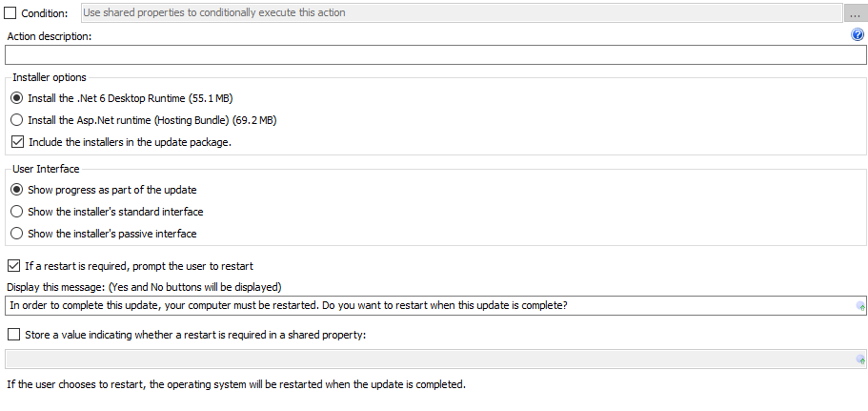Click the If a restart is required label
This screenshot has height=411, width=868.
[x=139, y=266]
